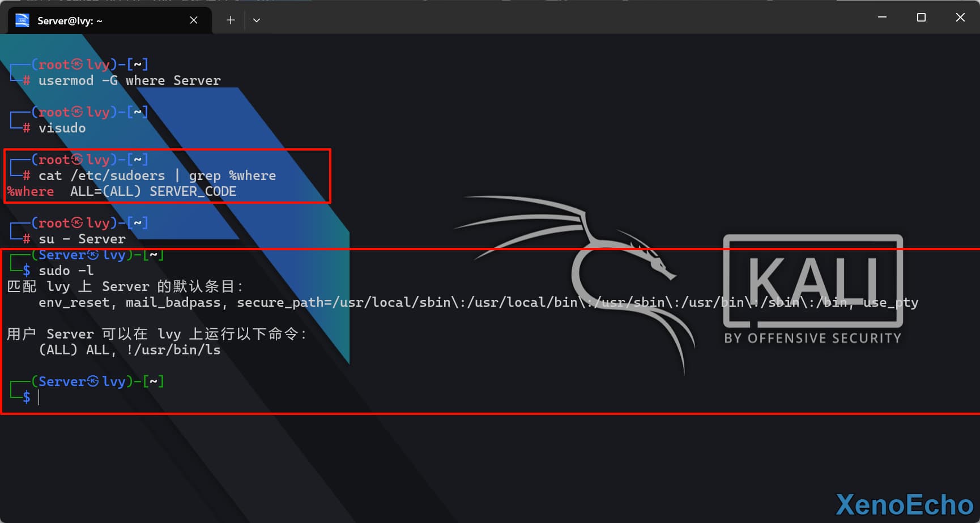Click the terminal profile icon on the tab
The image size is (980, 523).
click(22, 21)
